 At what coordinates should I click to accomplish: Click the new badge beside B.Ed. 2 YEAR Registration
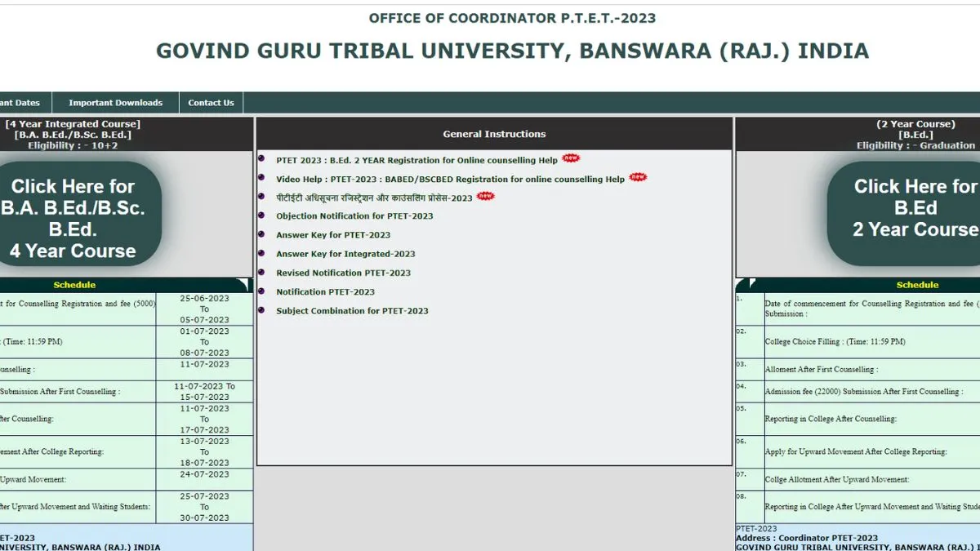(x=571, y=158)
